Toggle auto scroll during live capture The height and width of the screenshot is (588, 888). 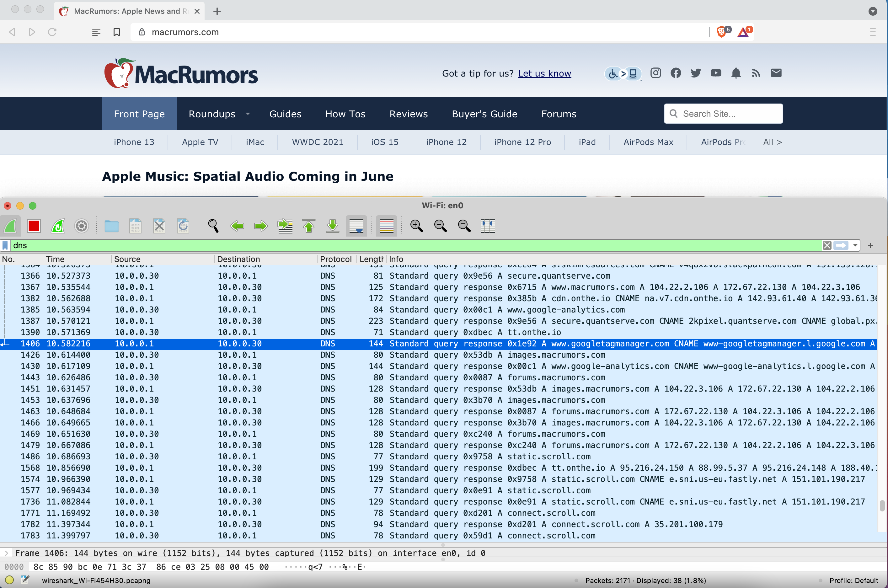click(356, 226)
